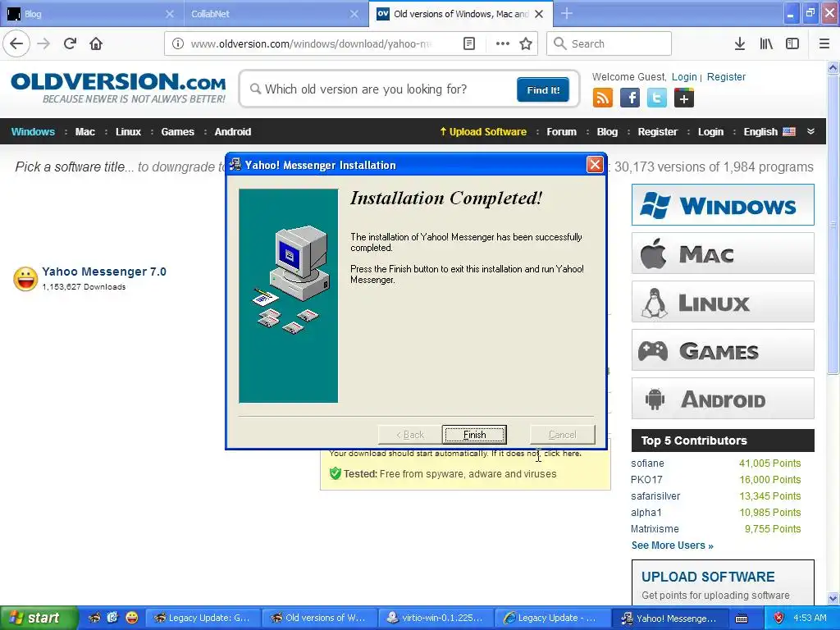The width and height of the screenshot is (840, 630).
Task: Open the downloads arrow icon
Action: [740, 43]
